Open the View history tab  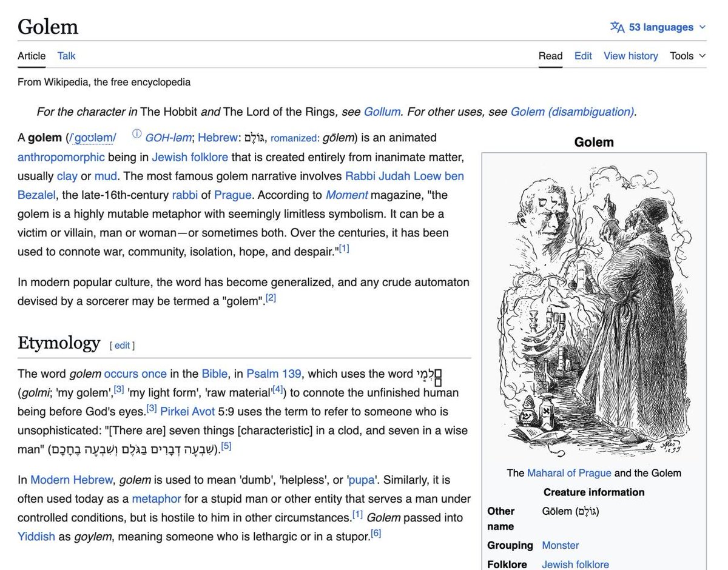click(630, 56)
